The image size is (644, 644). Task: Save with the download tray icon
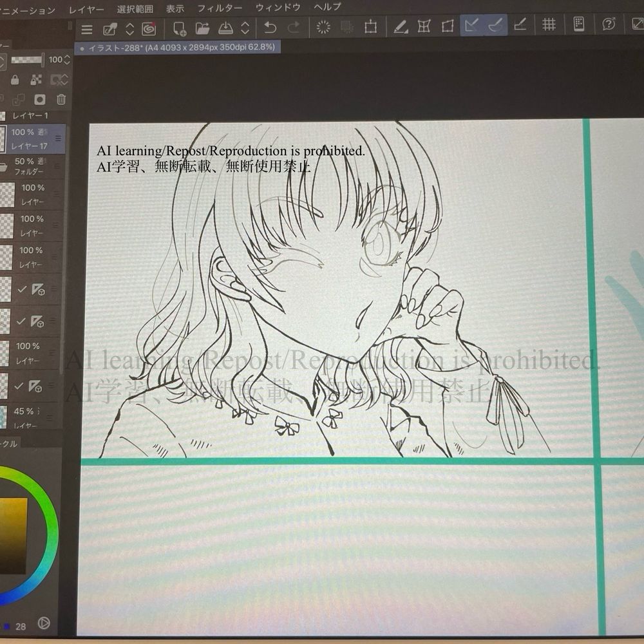point(225,28)
